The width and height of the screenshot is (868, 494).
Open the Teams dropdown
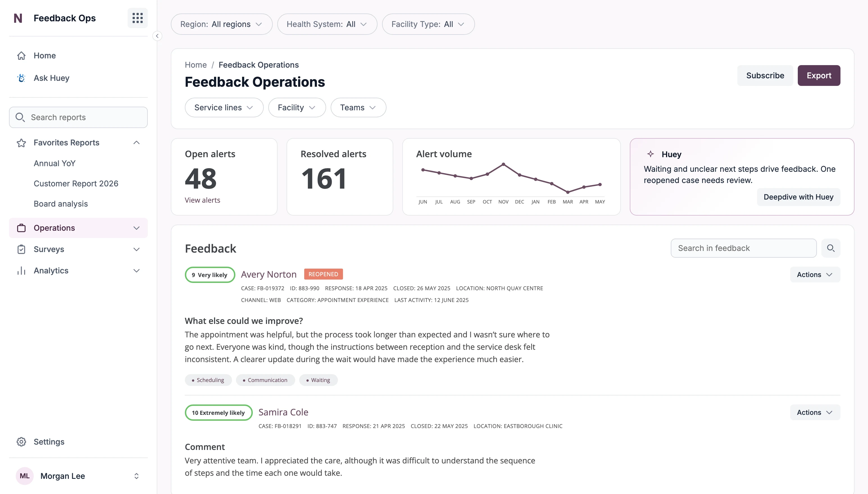pyautogui.click(x=358, y=108)
